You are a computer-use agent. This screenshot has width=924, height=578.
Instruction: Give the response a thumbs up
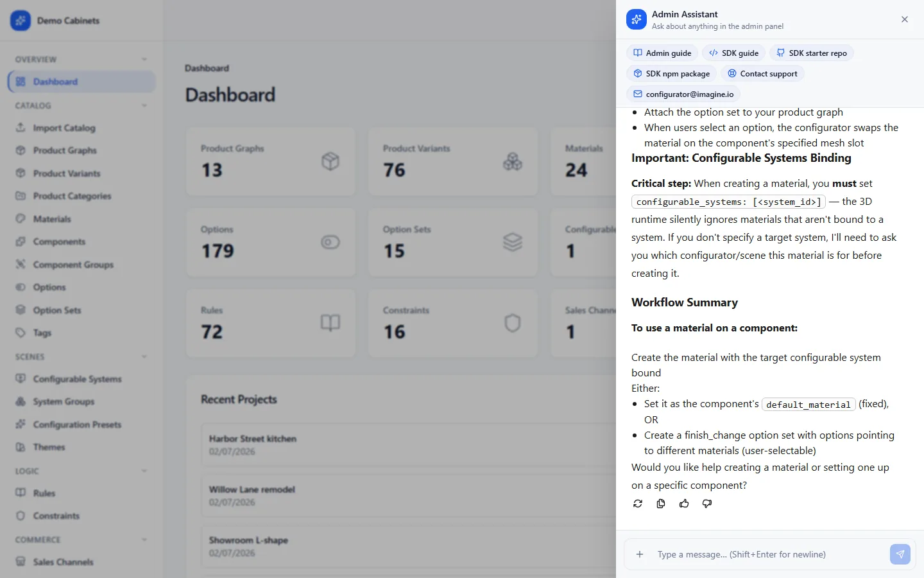click(684, 504)
